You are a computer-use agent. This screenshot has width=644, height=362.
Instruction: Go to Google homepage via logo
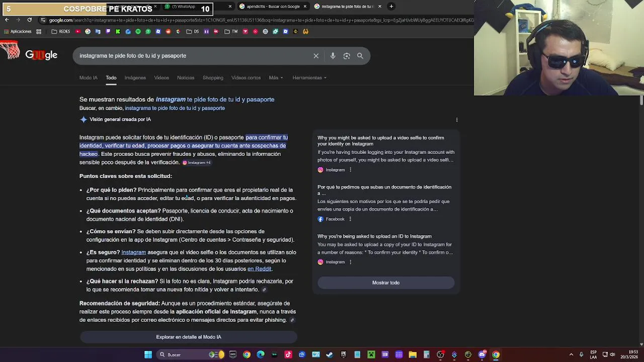coord(41,55)
